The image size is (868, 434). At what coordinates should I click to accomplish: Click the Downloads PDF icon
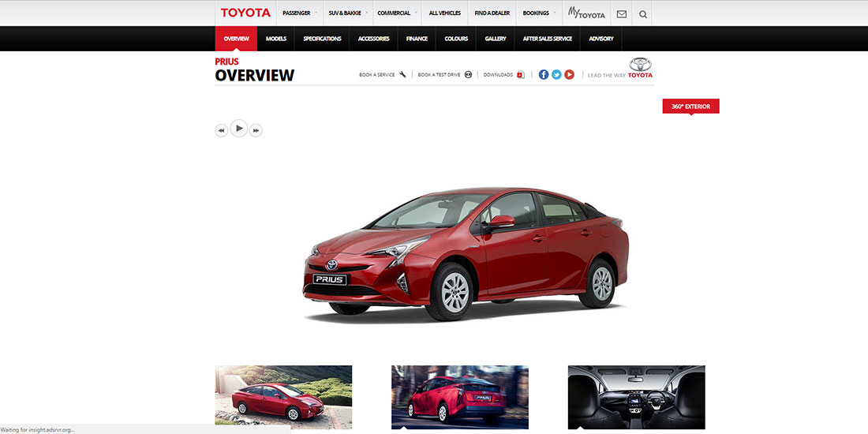click(520, 74)
